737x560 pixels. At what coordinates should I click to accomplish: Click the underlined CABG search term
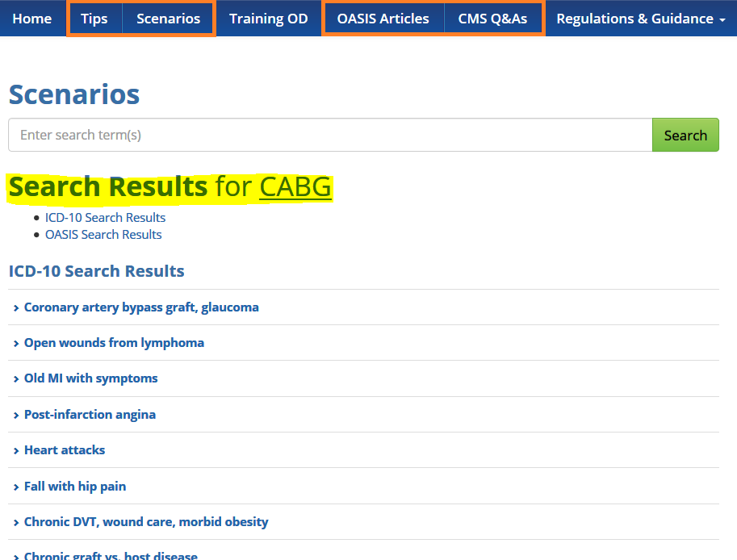click(x=295, y=187)
